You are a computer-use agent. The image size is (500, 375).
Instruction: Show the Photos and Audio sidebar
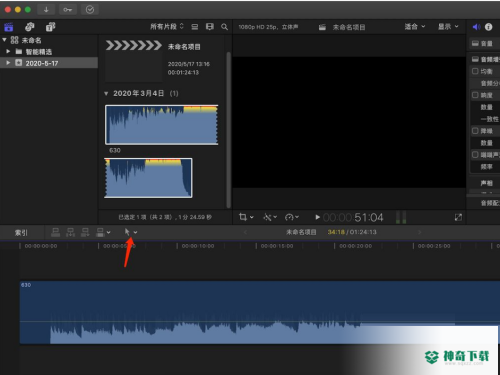click(30, 27)
